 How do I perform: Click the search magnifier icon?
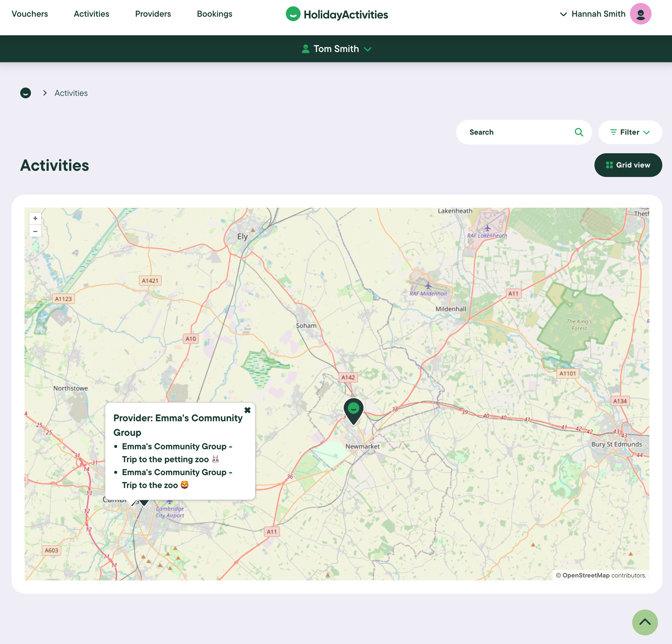click(x=579, y=132)
